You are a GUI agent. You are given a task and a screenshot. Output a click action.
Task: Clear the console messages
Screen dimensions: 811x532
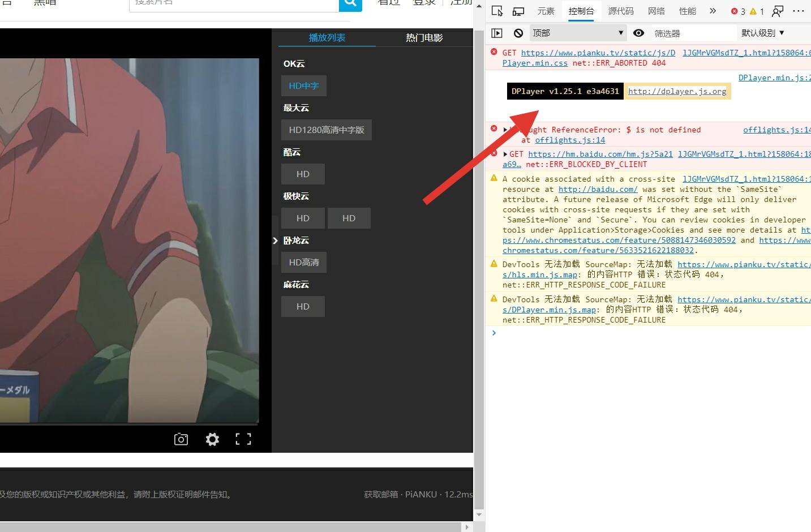tap(518, 33)
